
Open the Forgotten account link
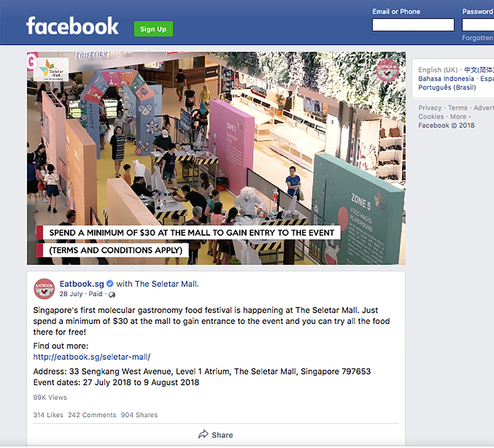(478, 38)
